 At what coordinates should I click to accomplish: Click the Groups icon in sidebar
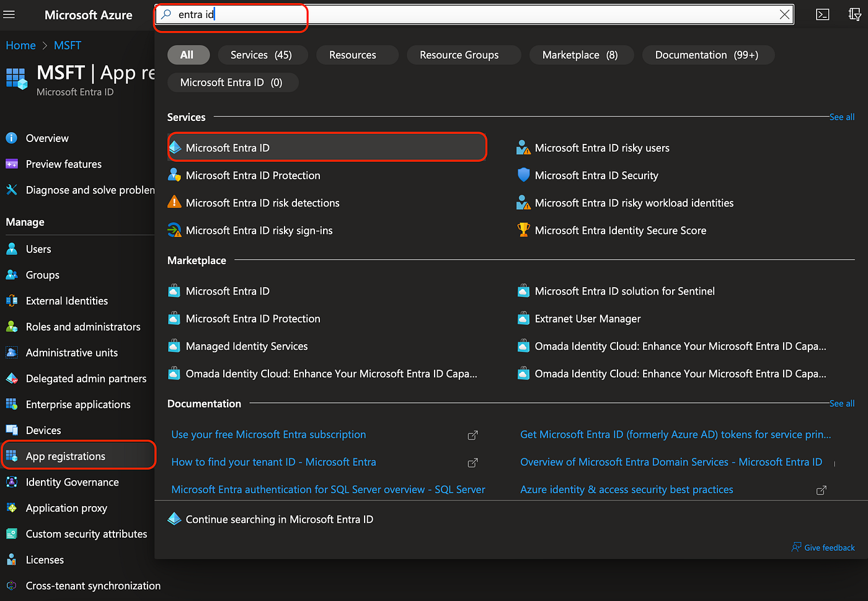11,275
